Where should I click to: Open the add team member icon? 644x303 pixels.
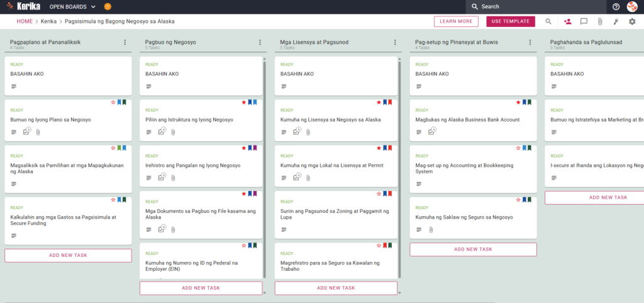point(568,21)
